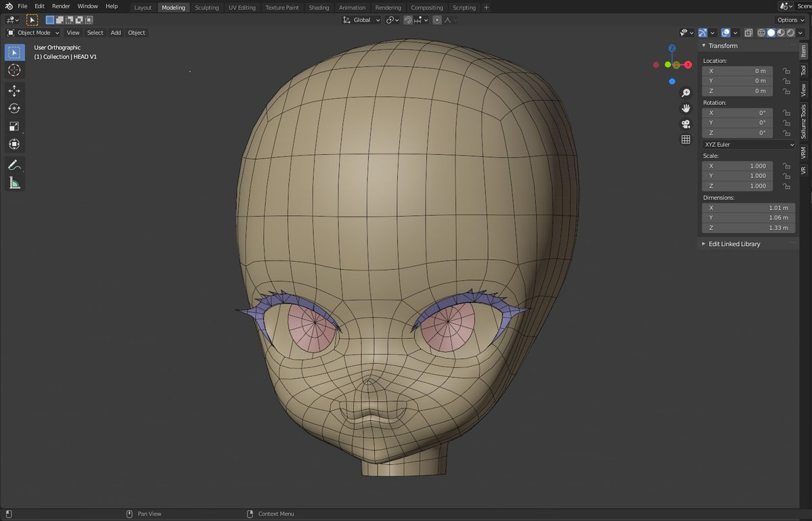Open the Object Mode dropdown
The height and width of the screenshot is (521, 812).
[x=33, y=32]
